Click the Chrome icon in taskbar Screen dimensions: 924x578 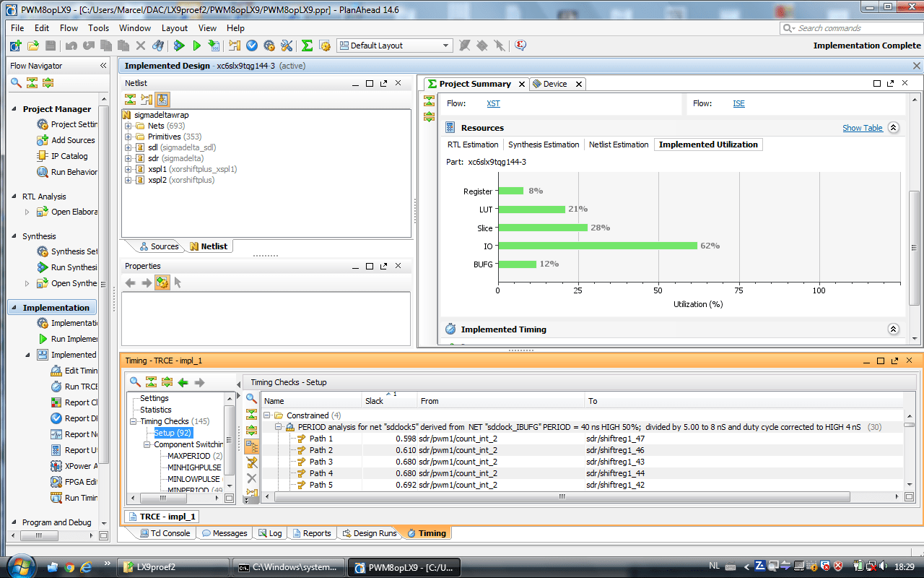point(69,566)
